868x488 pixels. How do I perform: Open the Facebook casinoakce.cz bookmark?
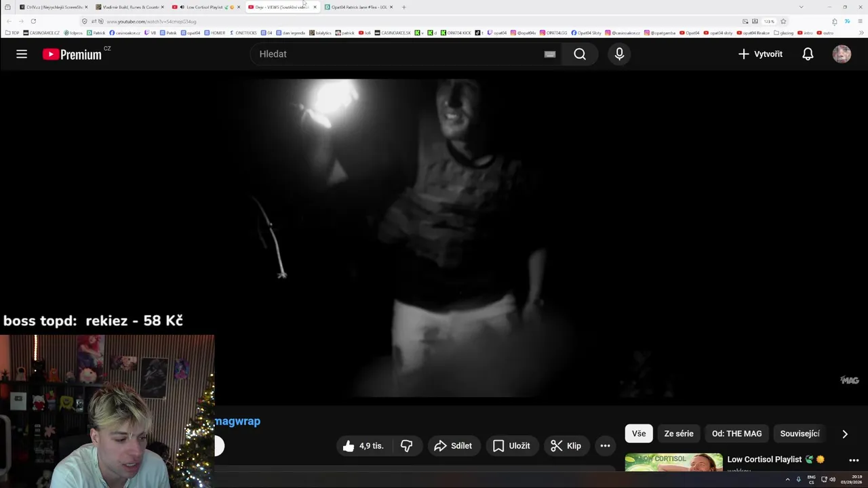(x=125, y=33)
